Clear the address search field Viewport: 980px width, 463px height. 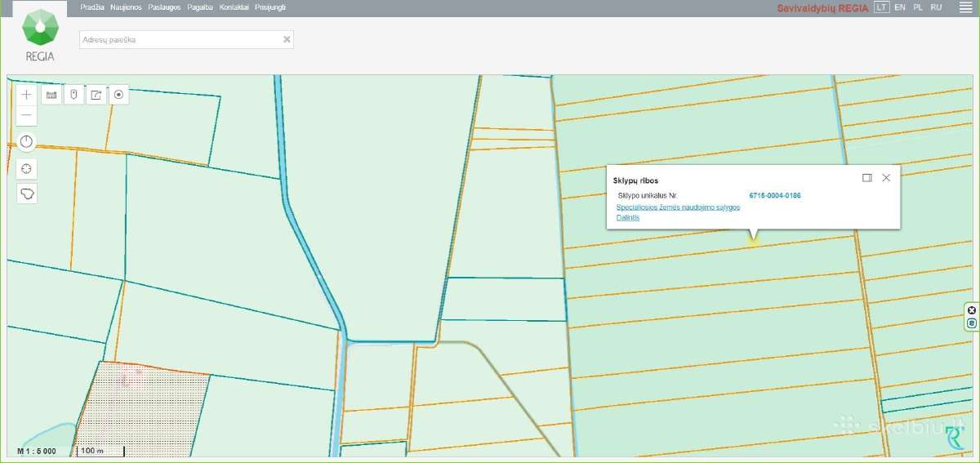(287, 39)
